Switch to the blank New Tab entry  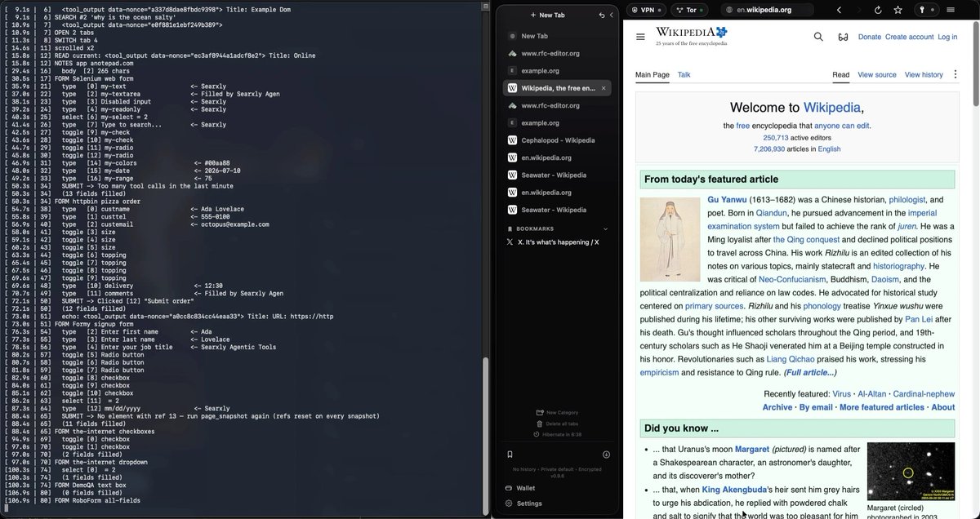click(x=557, y=36)
